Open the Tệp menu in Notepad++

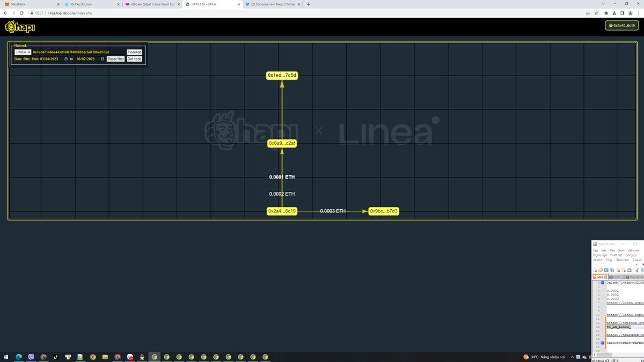pyautogui.click(x=595, y=250)
